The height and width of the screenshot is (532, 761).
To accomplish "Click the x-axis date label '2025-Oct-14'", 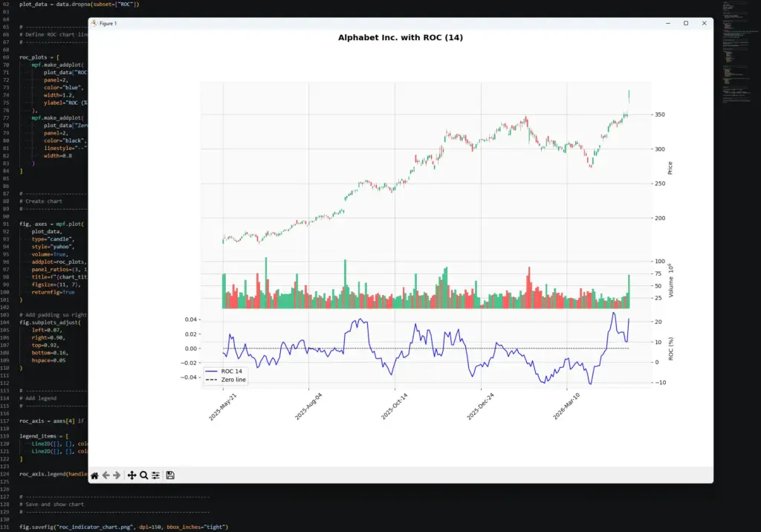I will click(395, 406).
